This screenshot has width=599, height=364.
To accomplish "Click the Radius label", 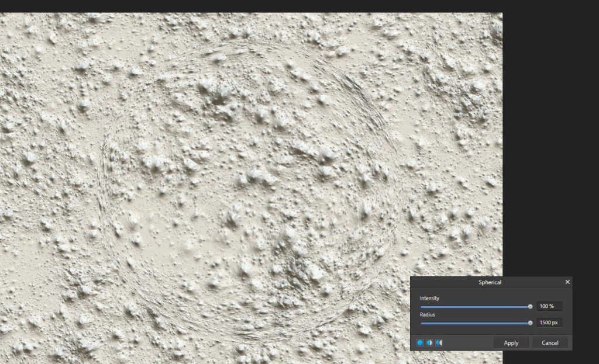I will tap(428, 315).
